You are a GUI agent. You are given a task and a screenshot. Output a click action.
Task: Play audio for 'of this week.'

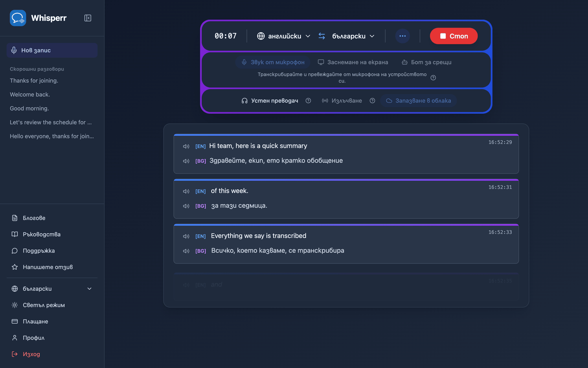(186, 191)
